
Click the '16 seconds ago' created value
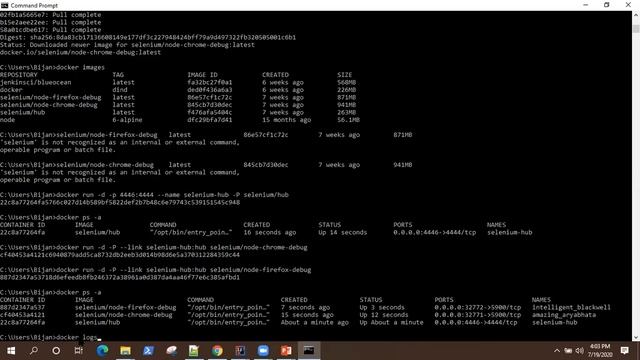click(x=270, y=232)
